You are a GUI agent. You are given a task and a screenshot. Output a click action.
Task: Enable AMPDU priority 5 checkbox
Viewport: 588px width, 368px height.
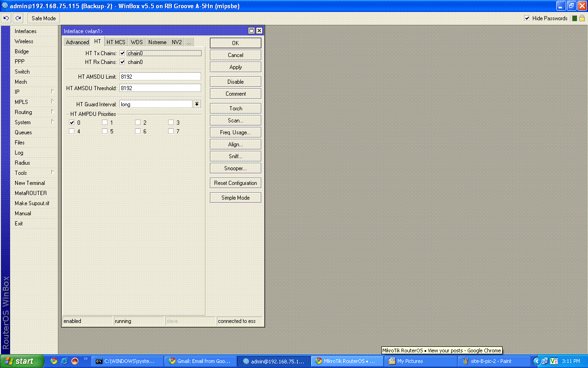tap(105, 132)
